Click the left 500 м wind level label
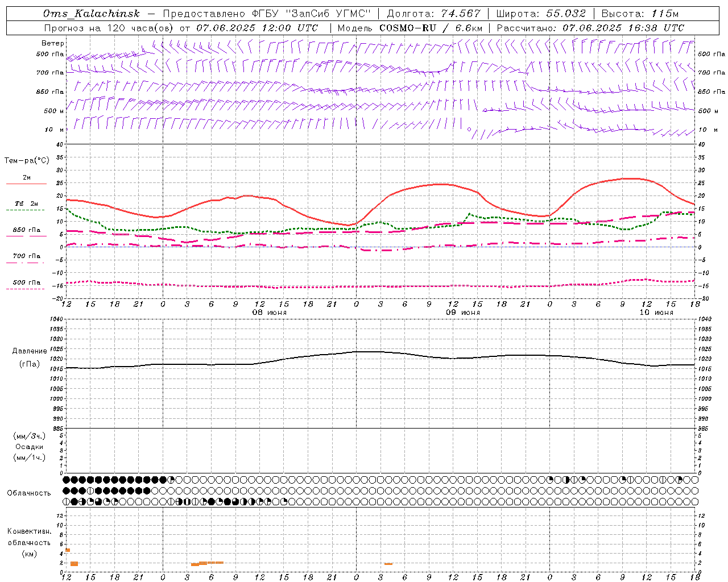Image resolution: width=728 pixels, height=582 pixels. pos(54,111)
